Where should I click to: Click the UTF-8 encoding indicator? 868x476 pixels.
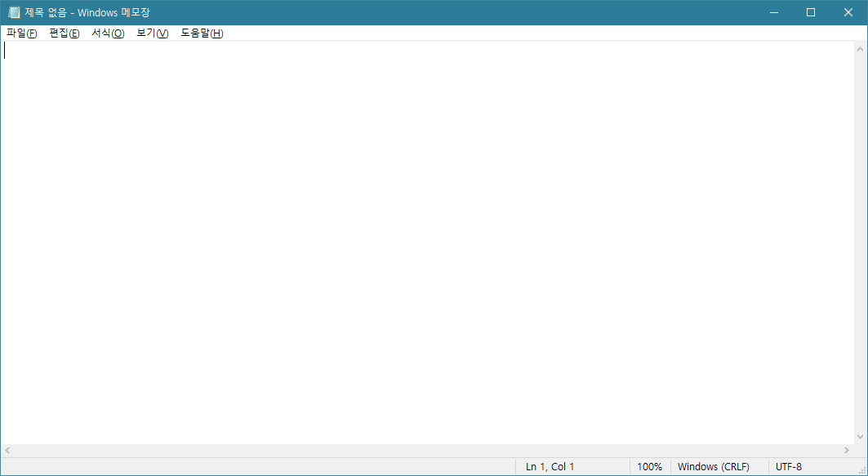point(789,467)
